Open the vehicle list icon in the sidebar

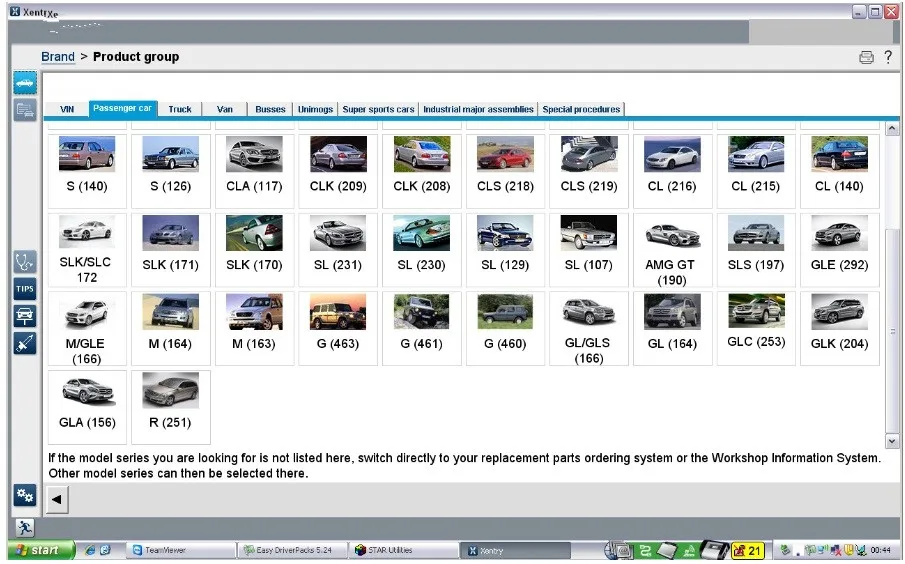(25, 110)
